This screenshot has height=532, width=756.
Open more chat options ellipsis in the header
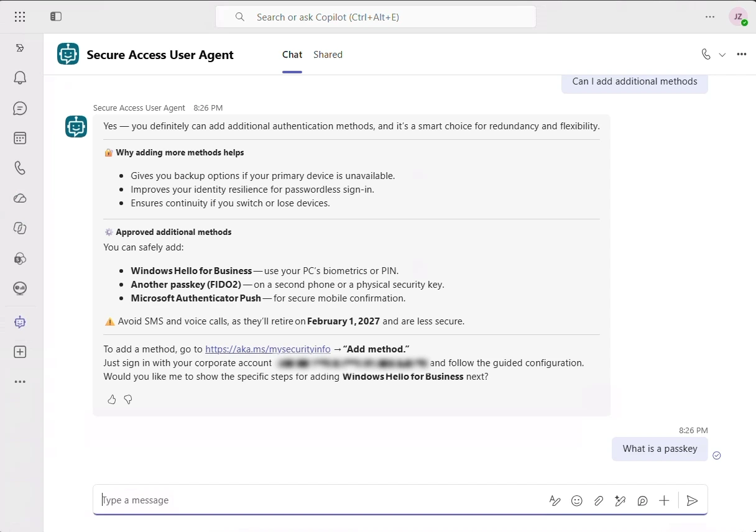pyautogui.click(x=742, y=54)
